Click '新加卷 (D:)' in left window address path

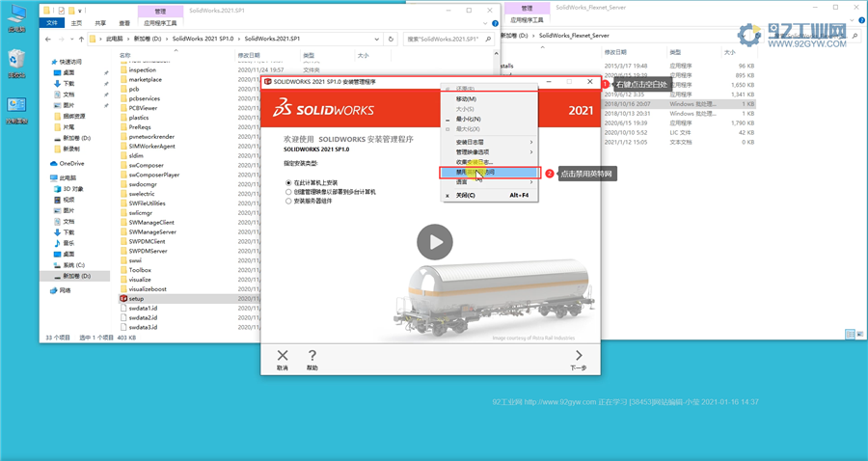coord(148,39)
